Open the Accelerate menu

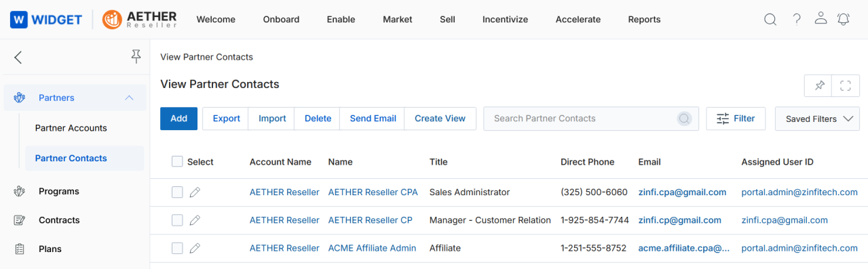point(578,20)
